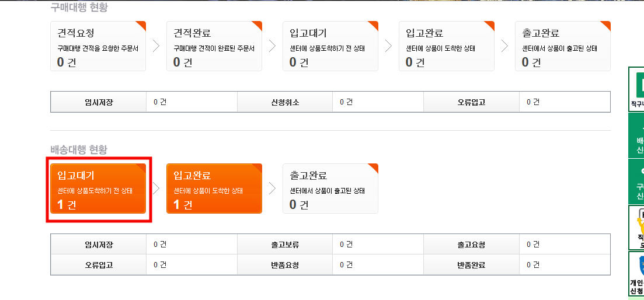Select 입고대기 card under 구매대행 현황

(x=330, y=46)
